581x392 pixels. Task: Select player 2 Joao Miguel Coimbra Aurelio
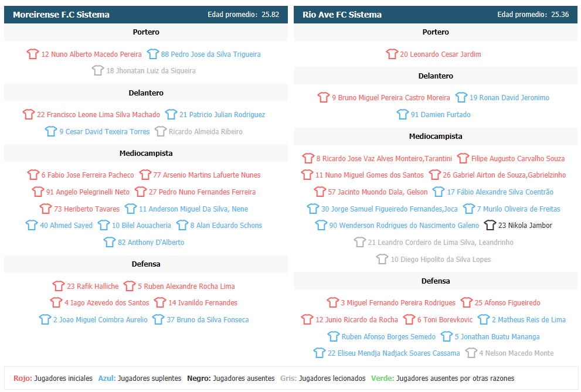coord(100,319)
